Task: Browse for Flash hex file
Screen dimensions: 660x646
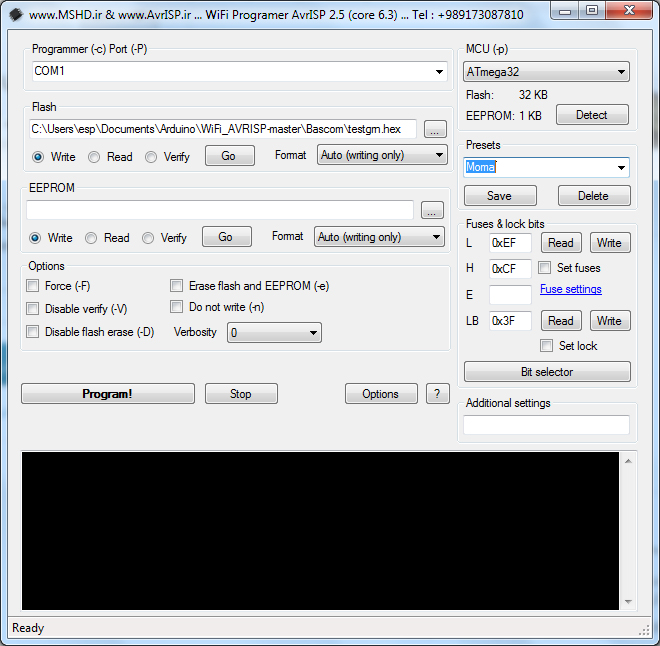Action: pos(435,129)
